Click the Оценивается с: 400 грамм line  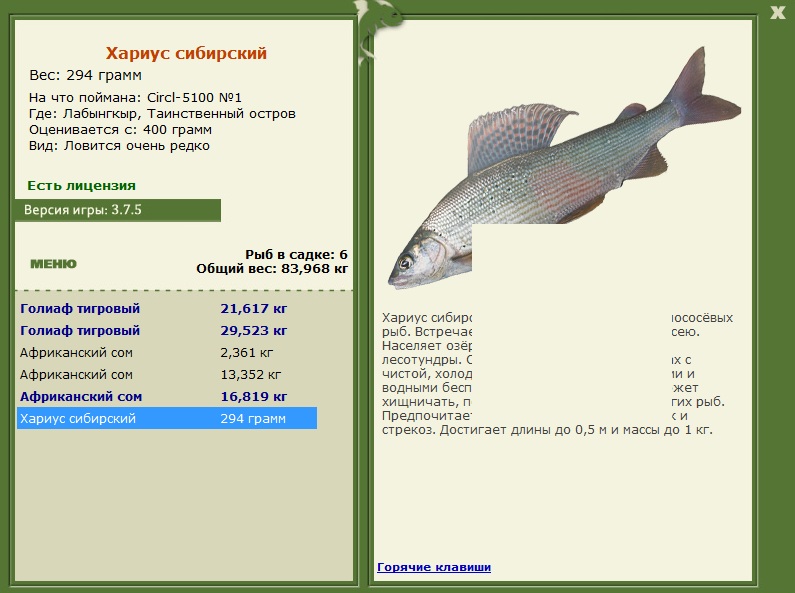click(x=120, y=130)
